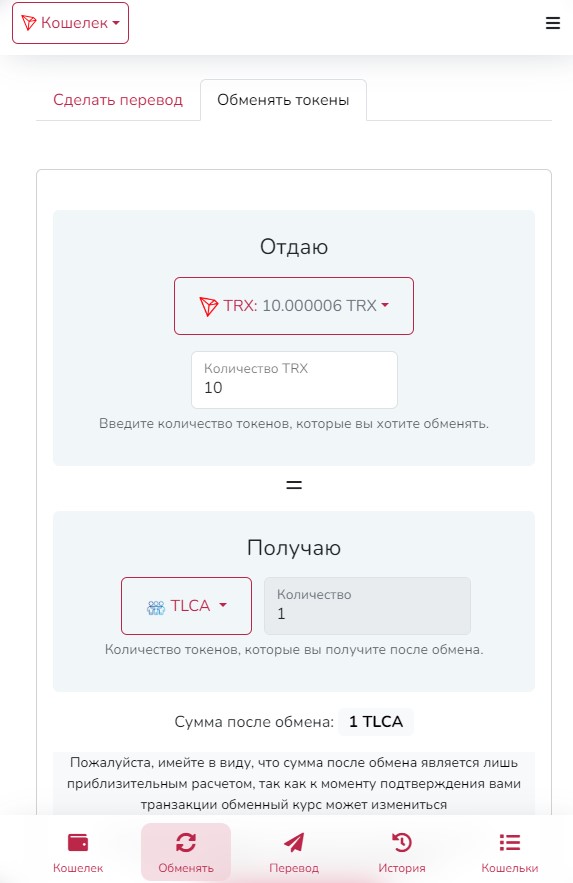Tap the paper plane transfer icon
Screen dimensions: 573x883
[x=294, y=842]
